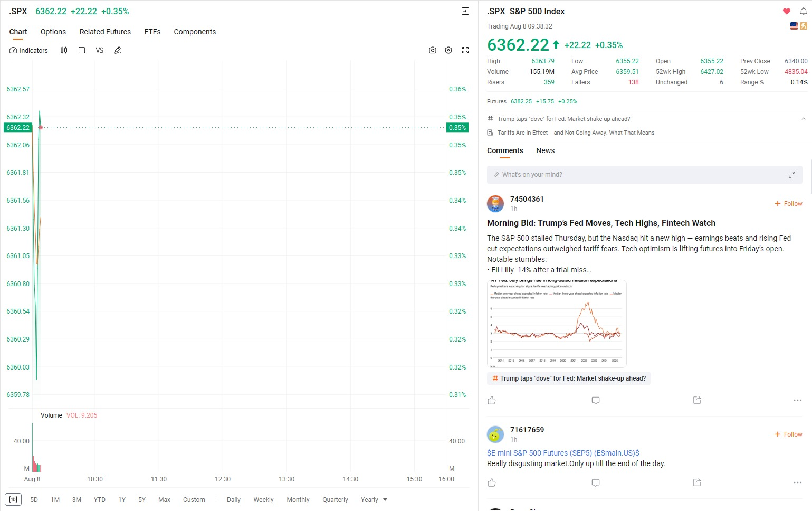Comment on the Morning Bid post
The width and height of the screenshot is (812, 511).
(x=596, y=400)
